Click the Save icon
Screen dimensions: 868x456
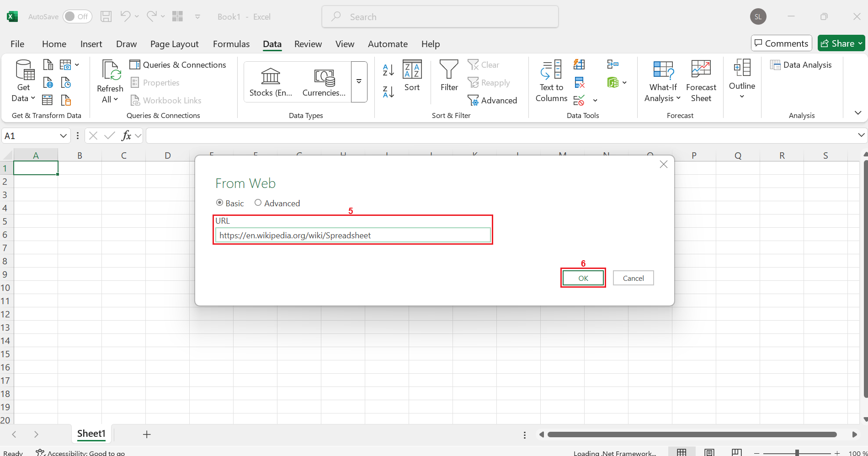106,17
